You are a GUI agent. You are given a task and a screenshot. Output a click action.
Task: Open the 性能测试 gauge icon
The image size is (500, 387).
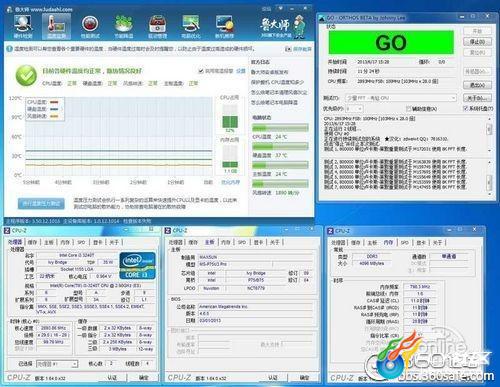pyautogui.click(x=90, y=26)
